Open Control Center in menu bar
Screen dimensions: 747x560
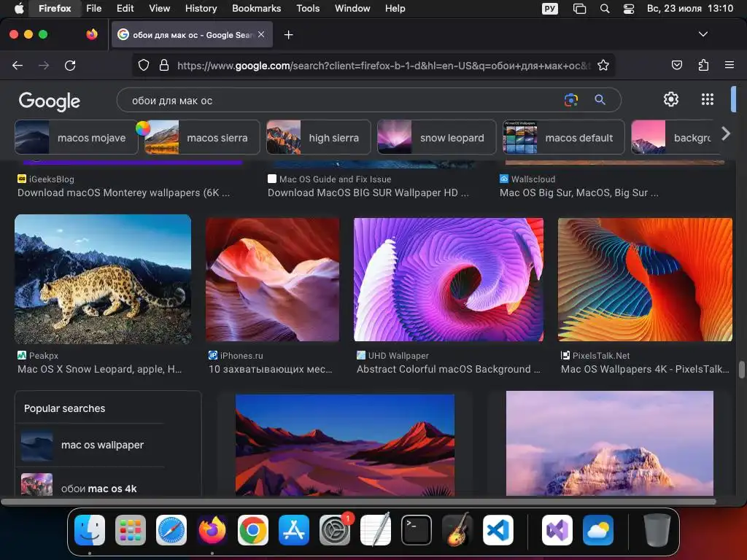629,9
